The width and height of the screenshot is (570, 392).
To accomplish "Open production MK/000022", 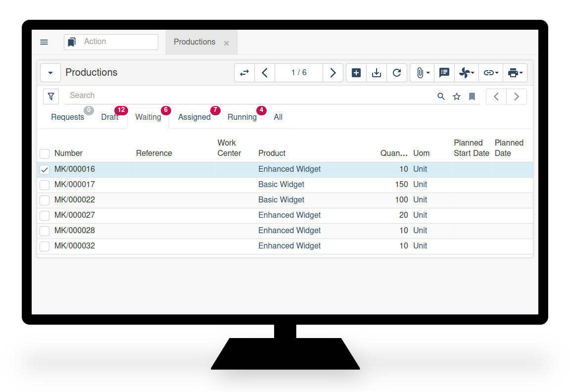I will pos(75,199).
